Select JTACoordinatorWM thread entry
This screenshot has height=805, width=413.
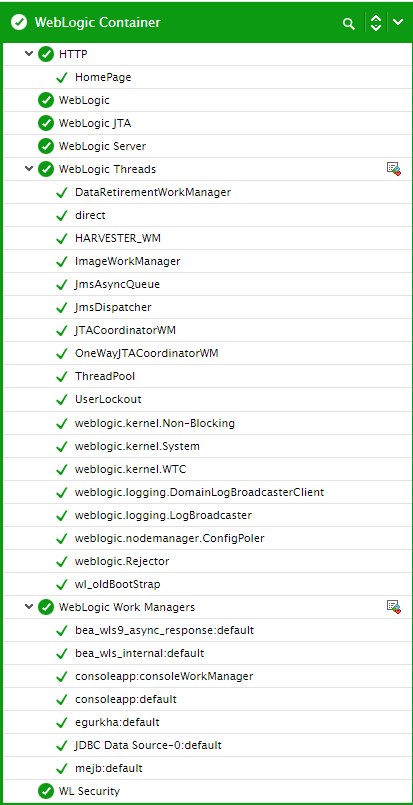[x=125, y=330]
